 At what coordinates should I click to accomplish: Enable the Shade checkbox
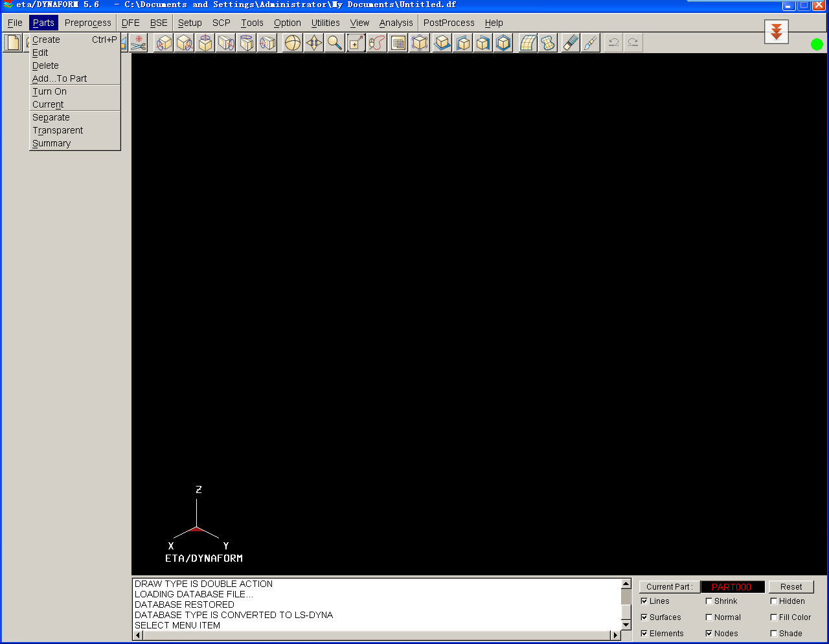click(x=774, y=634)
